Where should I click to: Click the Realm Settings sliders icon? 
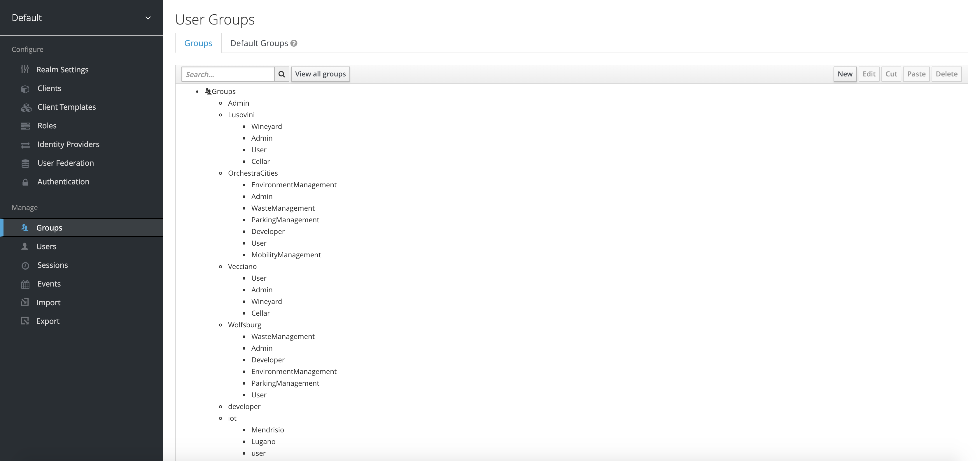click(x=25, y=69)
